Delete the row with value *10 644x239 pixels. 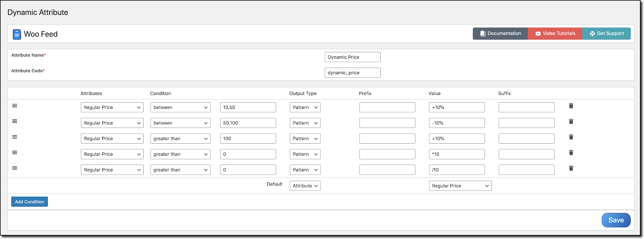click(x=571, y=152)
